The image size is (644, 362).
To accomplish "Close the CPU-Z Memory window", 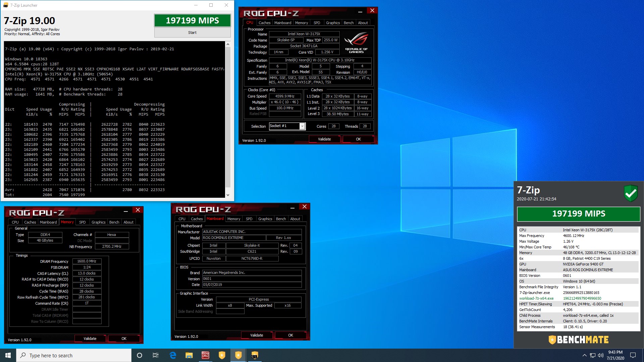I will 138,210.
